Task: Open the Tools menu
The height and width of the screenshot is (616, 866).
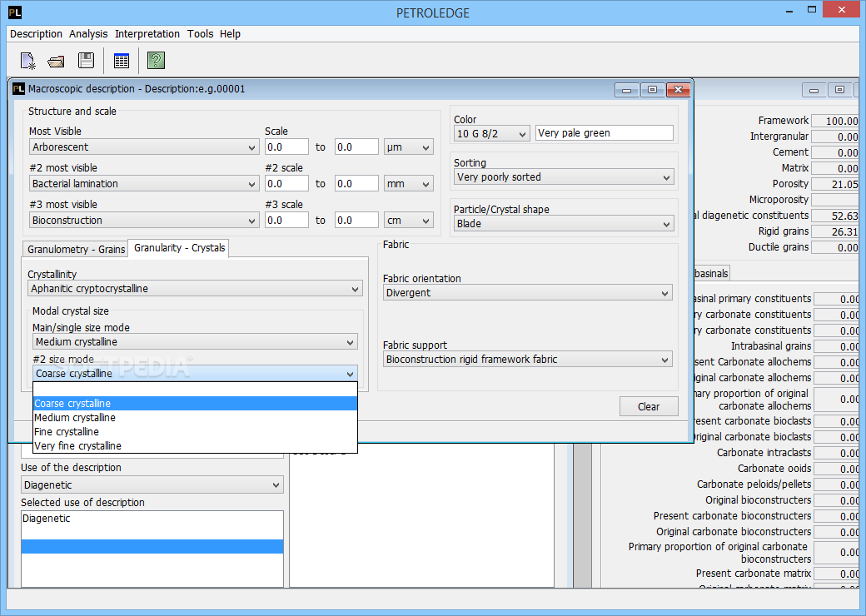Action: 200,33
